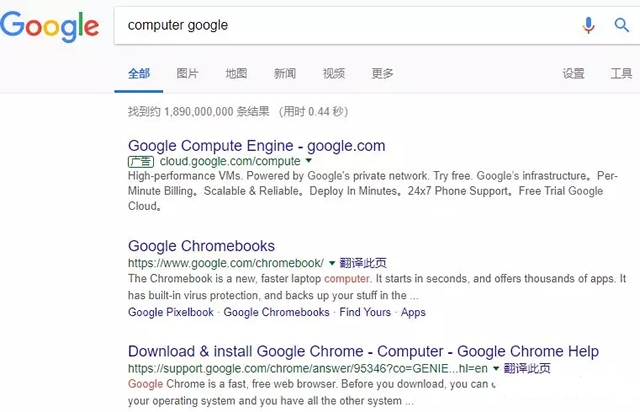Open the 视频 (Videos) tab
This screenshot has height=412, width=640.
tap(334, 73)
